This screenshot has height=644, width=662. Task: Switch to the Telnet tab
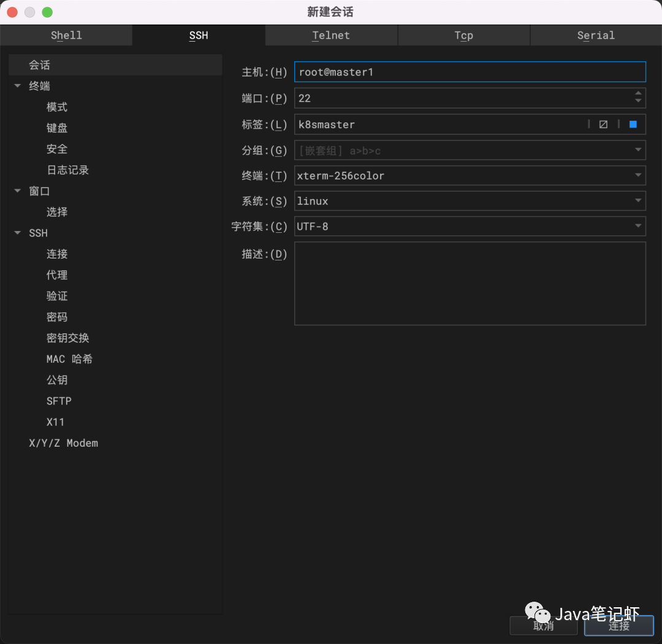click(331, 35)
